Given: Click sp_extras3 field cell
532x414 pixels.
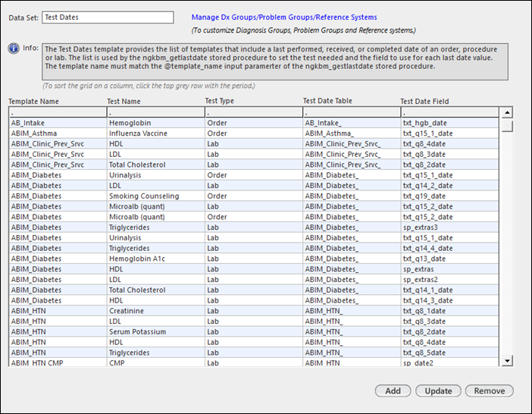Looking at the screenshot, I should [450, 227].
